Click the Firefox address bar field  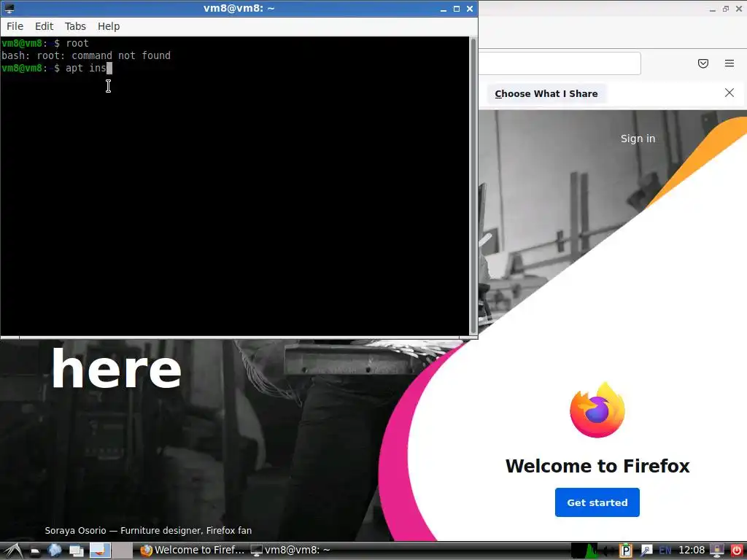coord(560,63)
